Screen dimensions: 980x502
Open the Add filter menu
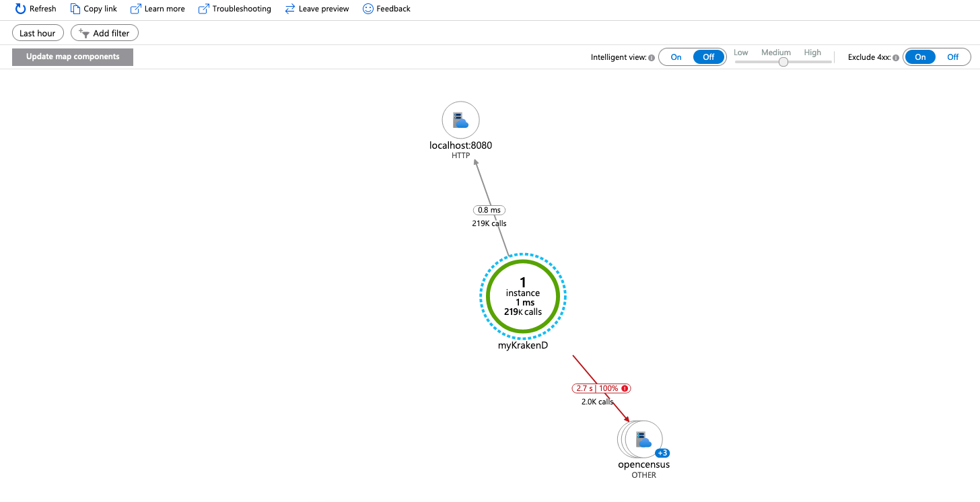click(104, 33)
